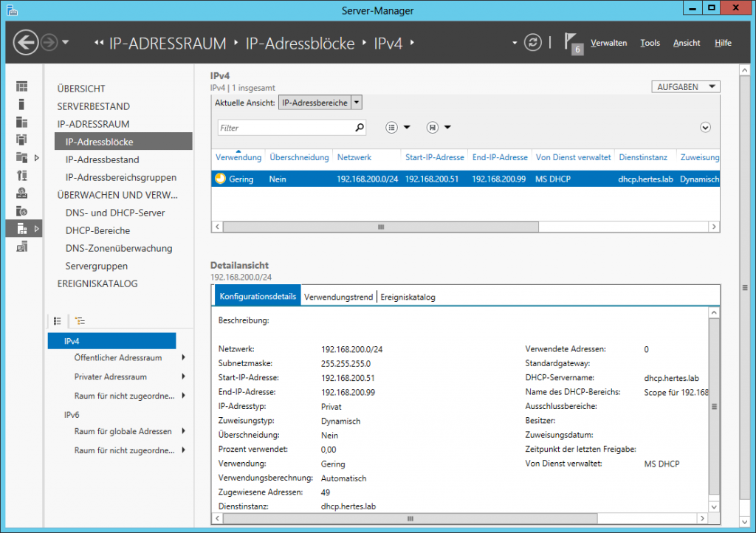The height and width of the screenshot is (533, 756).
Task: Open the Tools menu
Action: point(650,43)
